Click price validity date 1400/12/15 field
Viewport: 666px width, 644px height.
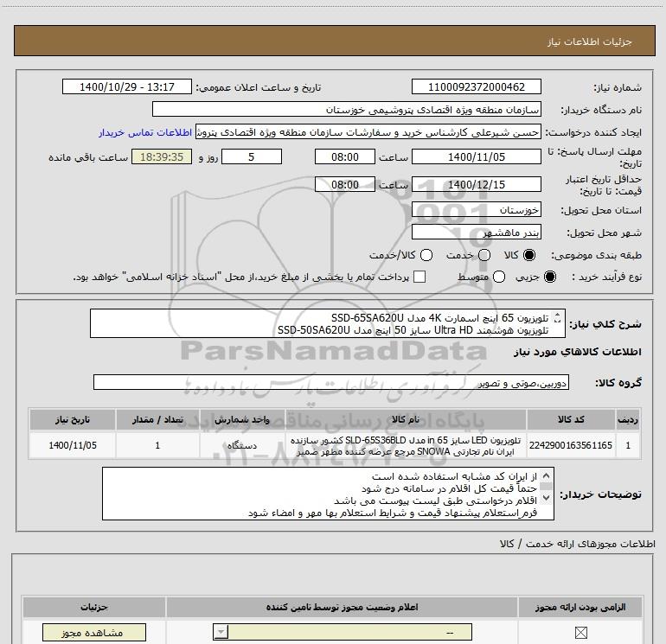pyautogui.click(x=476, y=185)
